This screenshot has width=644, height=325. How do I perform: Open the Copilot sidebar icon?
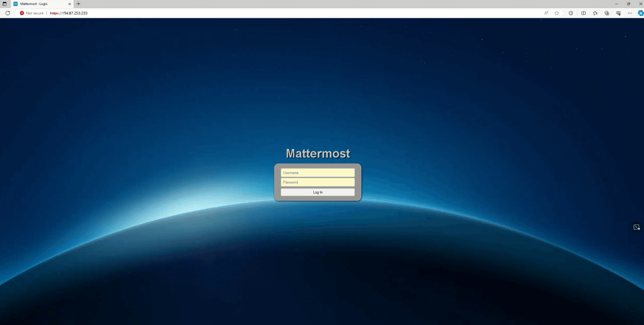click(639, 13)
